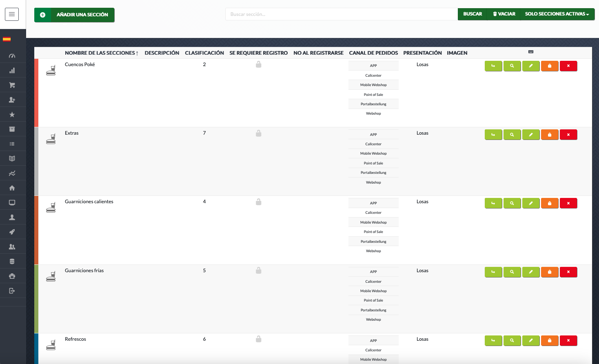Click the Añadir una Sección button
The width and height of the screenshot is (599, 364).
click(x=74, y=15)
